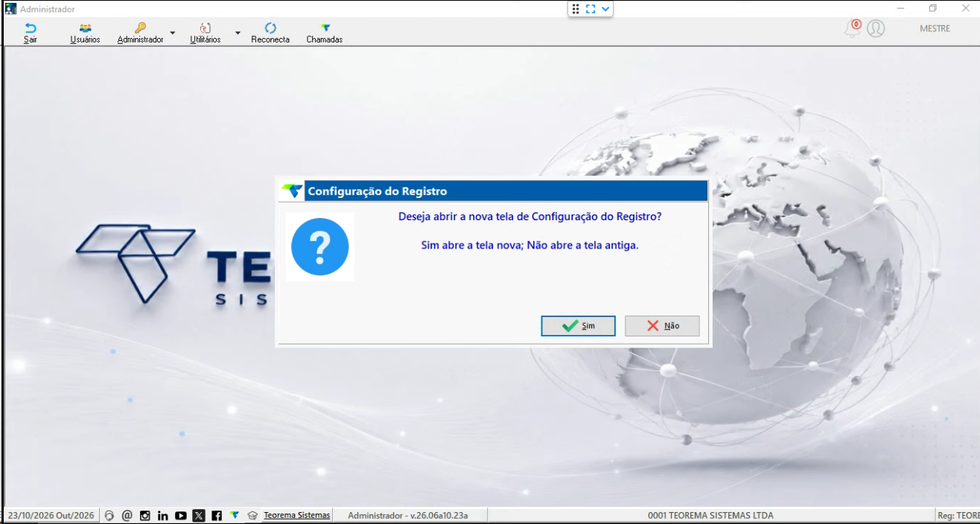
Task: Click the Sair exit toolbar button
Action: 31,33
